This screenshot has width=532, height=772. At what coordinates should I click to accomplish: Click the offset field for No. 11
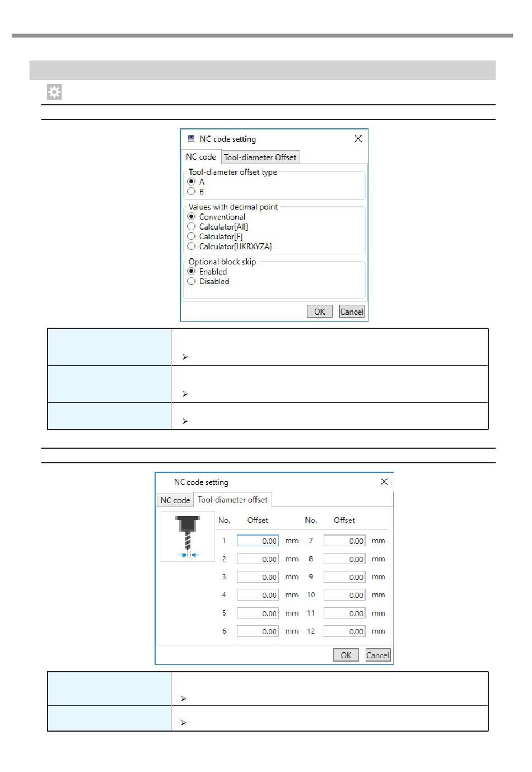pyautogui.click(x=344, y=613)
